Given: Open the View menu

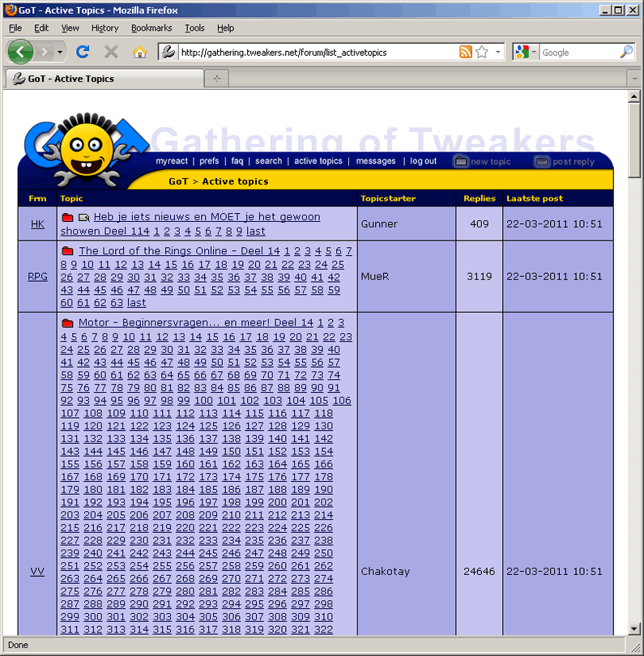Looking at the screenshot, I should pos(70,28).
